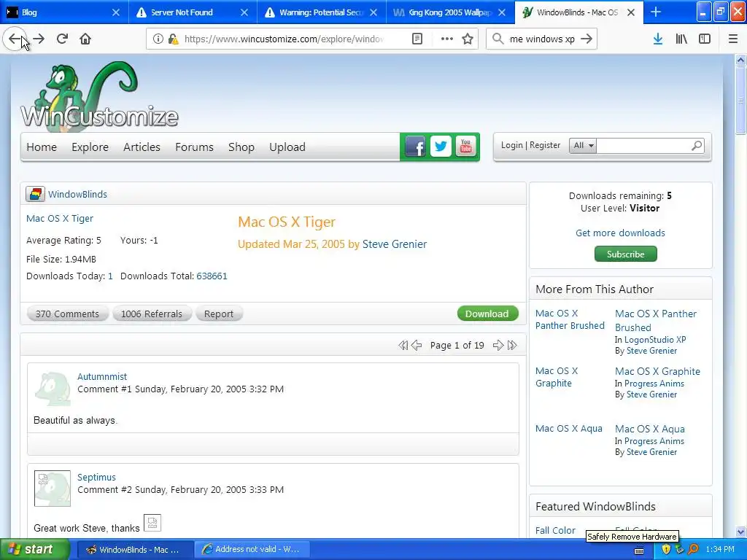Screen dimensions: 747x560
Task: Open the larger Mac OS X Graphite link
Action: click(657, 371)
